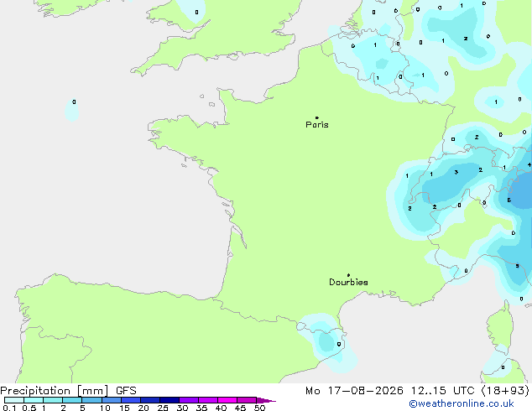This screenshot has width=532, height=411.
Task: Pick the 25–30 mm dark blue swatch
Action: (170, 400)
